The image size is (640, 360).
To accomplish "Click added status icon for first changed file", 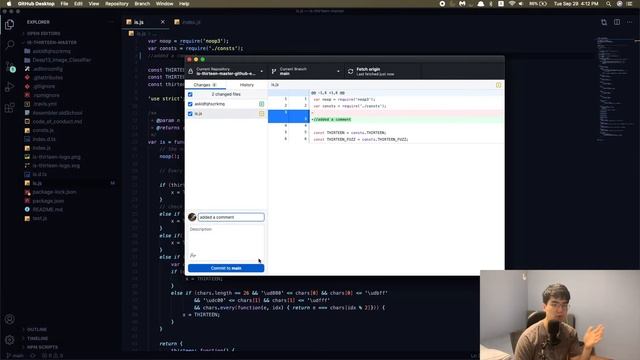I will [262, 104].
